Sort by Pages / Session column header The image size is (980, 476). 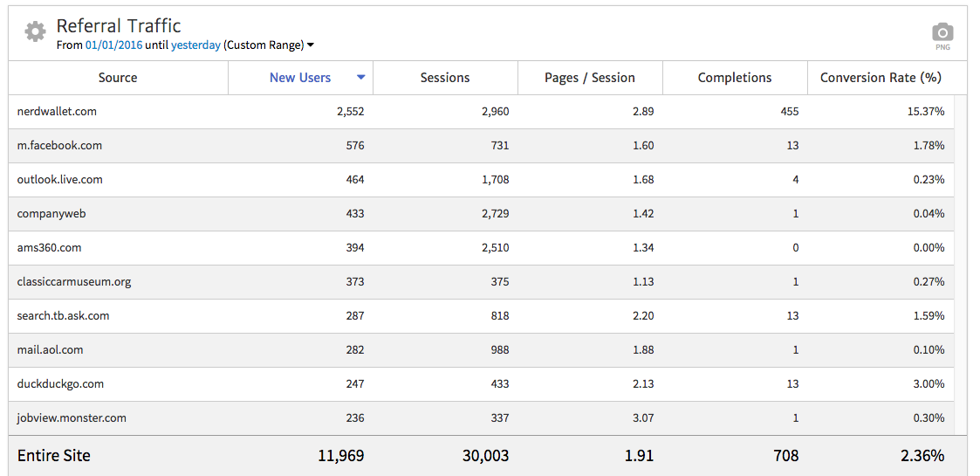point(590,78)
